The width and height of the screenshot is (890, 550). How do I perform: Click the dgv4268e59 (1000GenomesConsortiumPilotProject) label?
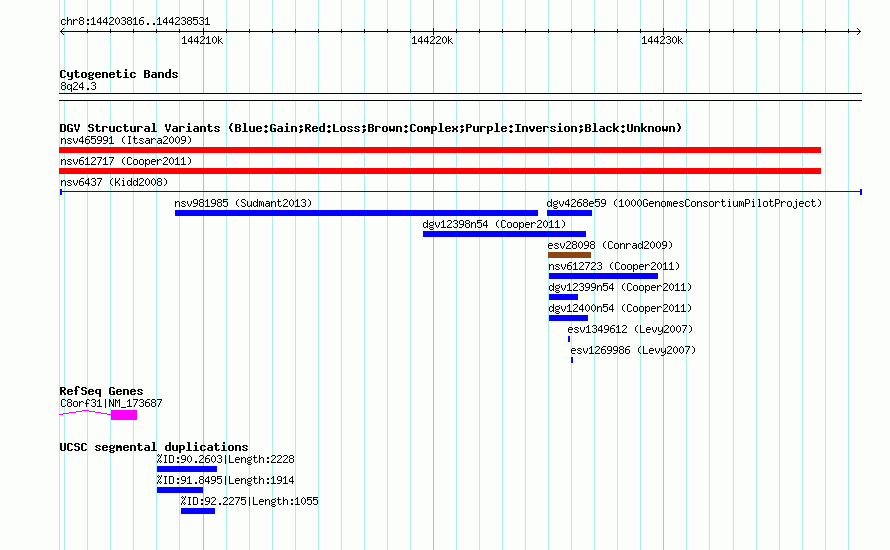tap(684, 203)
